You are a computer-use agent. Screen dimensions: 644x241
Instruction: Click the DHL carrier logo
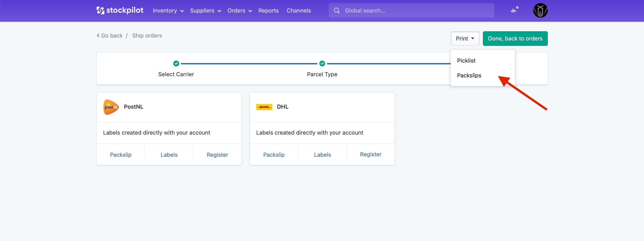(264, 107)
